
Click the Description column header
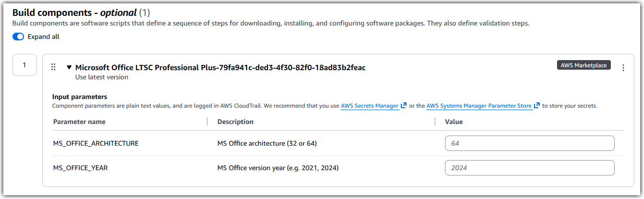235,122
